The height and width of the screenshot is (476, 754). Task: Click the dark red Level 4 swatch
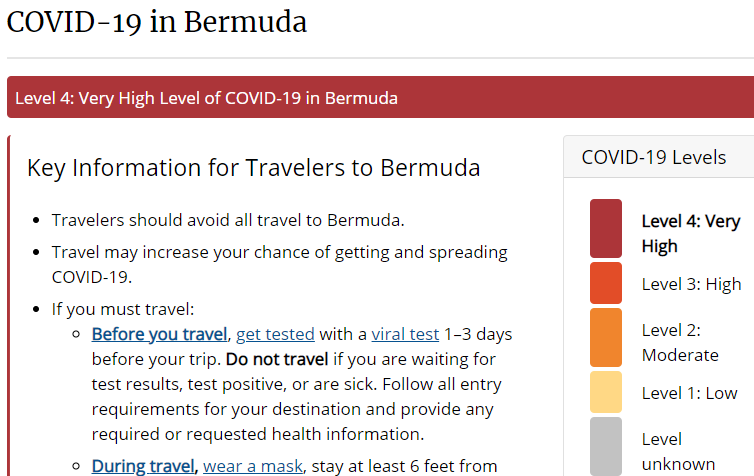pos(606,229)
